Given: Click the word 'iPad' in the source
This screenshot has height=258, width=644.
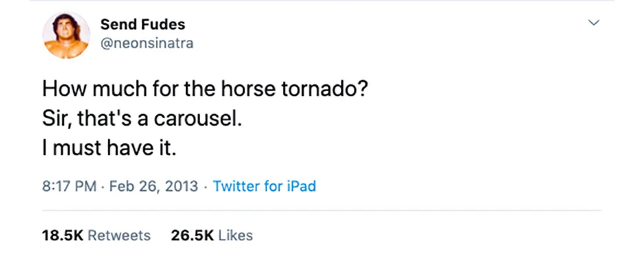Looking at the screenshot, I should pyautogui.click(x=301, y=186).
